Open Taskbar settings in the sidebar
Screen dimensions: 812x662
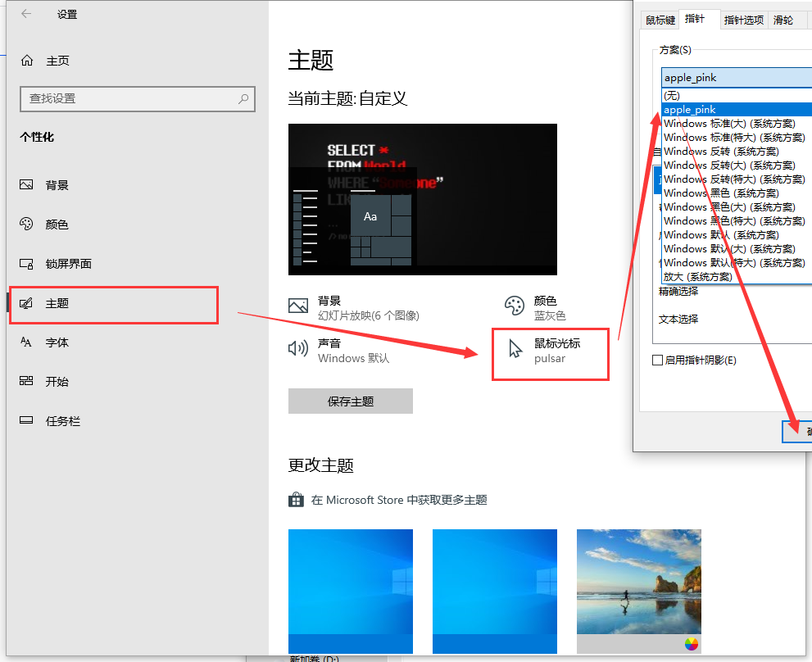click(x=62, y=421)
